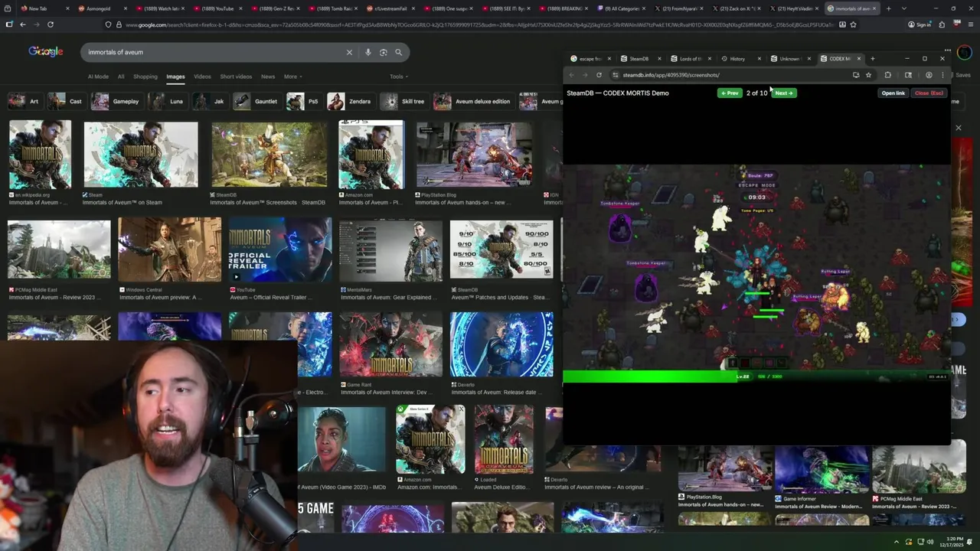This screenshot has height=551, width=980.
Task: Open the Windows Central Aveum preview thumbnail
Action: [170, 250]
